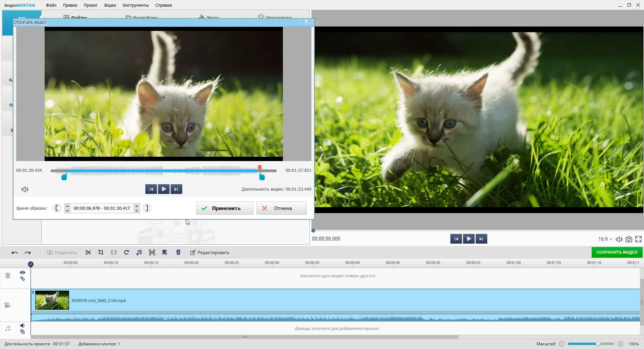644x349 pixels.
Task: Click the green Сохранить видео button
Action: [616, 252]
